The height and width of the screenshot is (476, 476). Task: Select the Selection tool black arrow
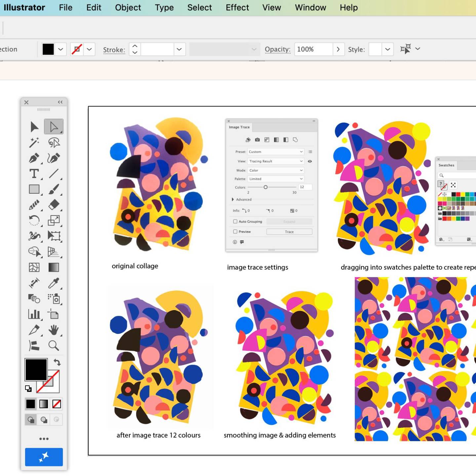pyautogui.click(x=34, y=127)
